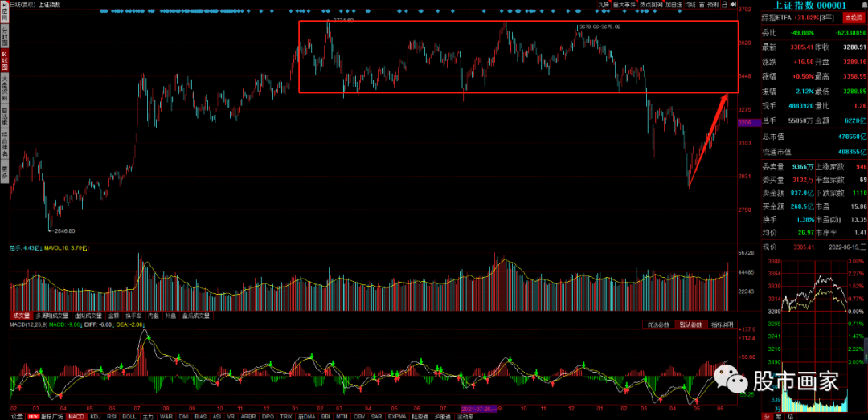Select K线图 sidebar tab

(4, 61)
